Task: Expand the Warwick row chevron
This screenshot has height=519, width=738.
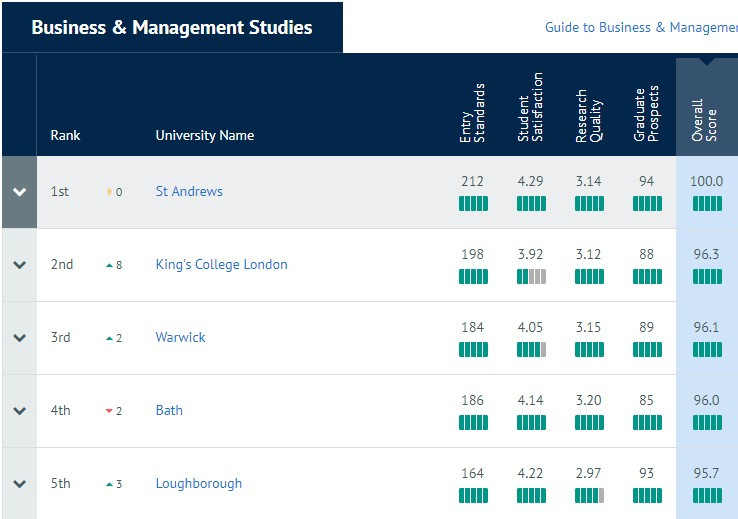Action: (19, 338)
